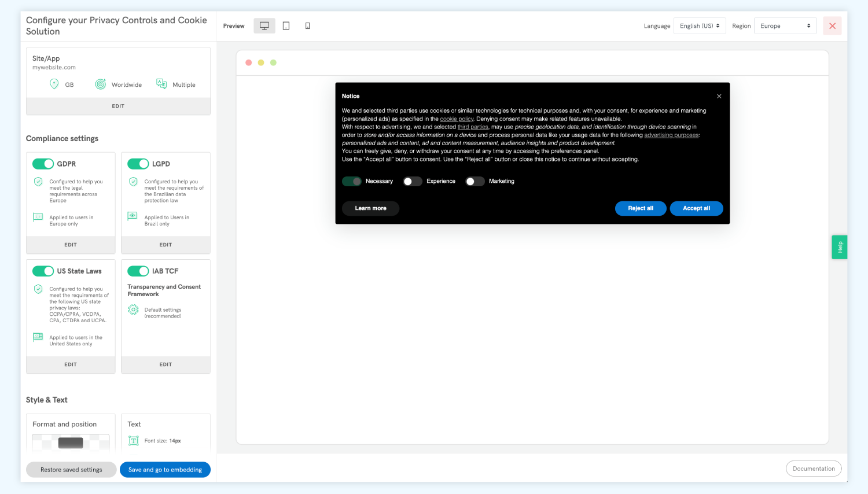The width and height of the screenshot is (868, 494).
Task: Click the GB location pin icon
Action: click(x=53, y=84)
